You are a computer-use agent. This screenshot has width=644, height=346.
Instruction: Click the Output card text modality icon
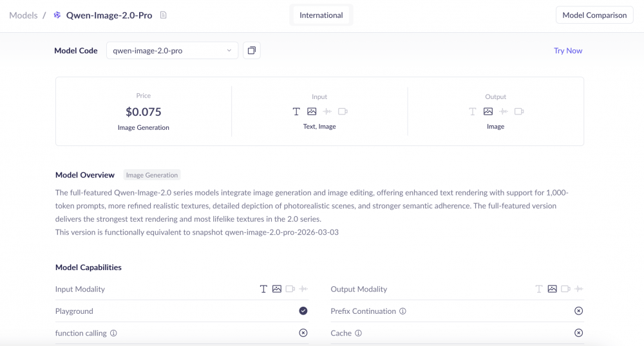(x=472, y=111)
